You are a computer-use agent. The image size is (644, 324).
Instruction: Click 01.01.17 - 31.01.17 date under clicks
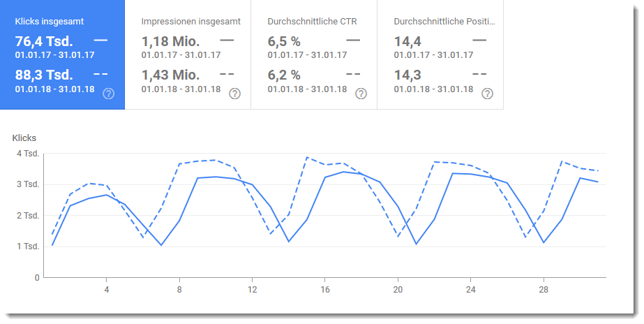54,55
